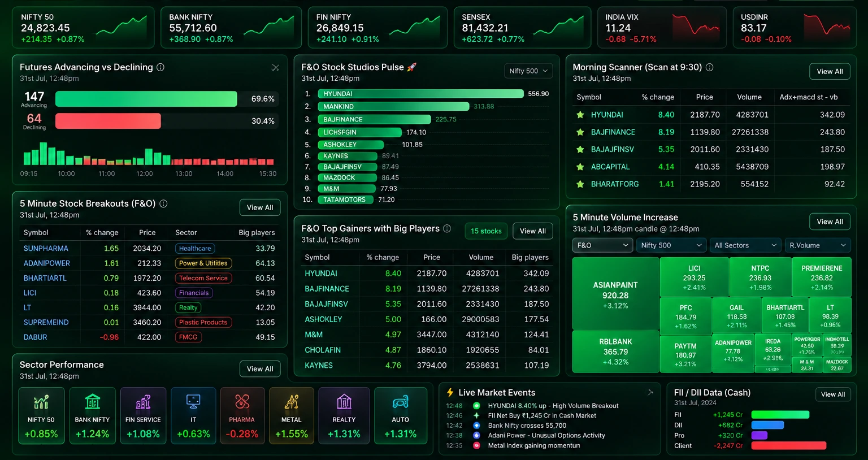Click the lightning bolt Live Market Events icon
The image size is (868, 460).
tap(450, 393)
